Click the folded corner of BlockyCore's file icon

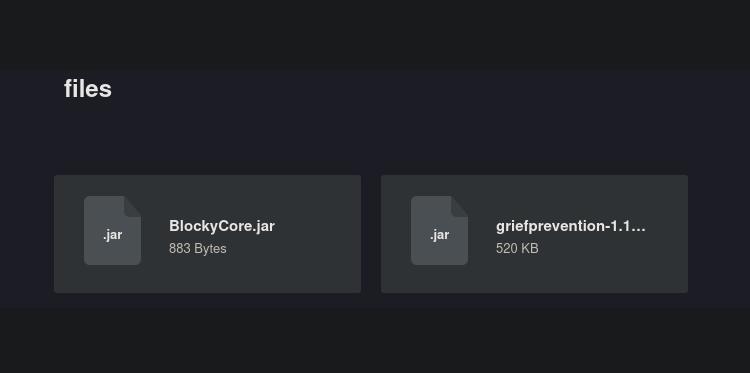coord(132,206)
